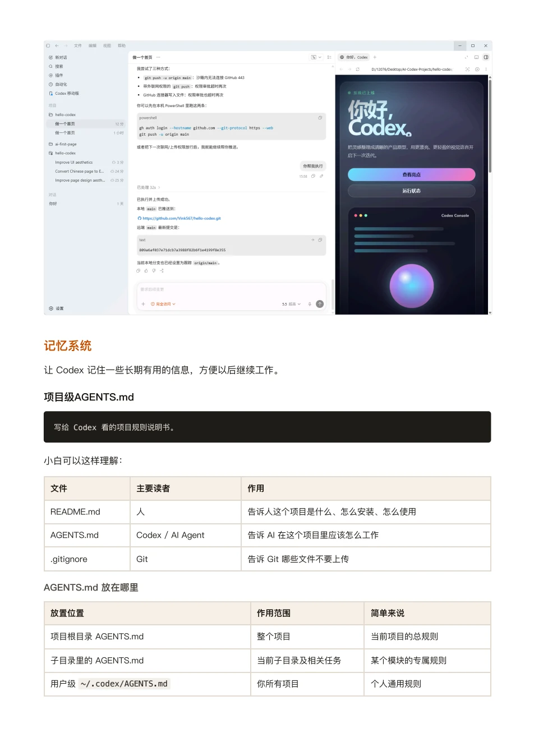534x756 pixels.
Task: Open the 做一个首页 thread from 1 小时 ago
Action: (86, 133)
